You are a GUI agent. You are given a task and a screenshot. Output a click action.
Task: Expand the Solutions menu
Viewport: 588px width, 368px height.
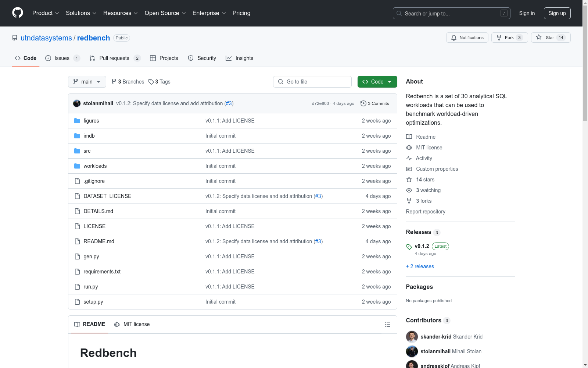(81, 13)
